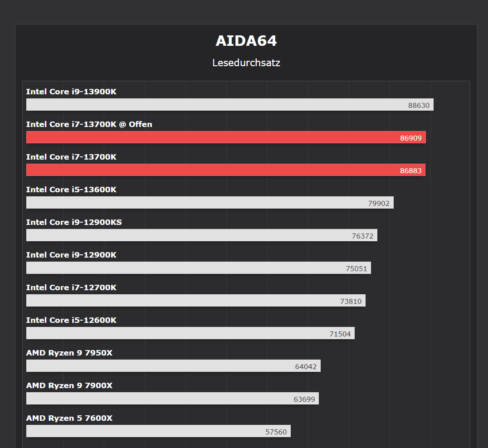Click the Intel Core i9-12900KS bar
The height and width of the screenshot is (448, 488).
[202, 235]
